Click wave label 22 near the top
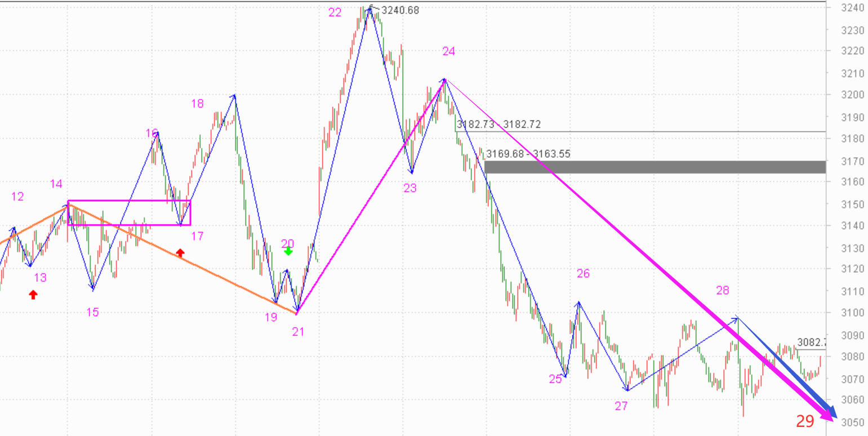The height and width of the screenshot is (436, 868). coord(335,12)
